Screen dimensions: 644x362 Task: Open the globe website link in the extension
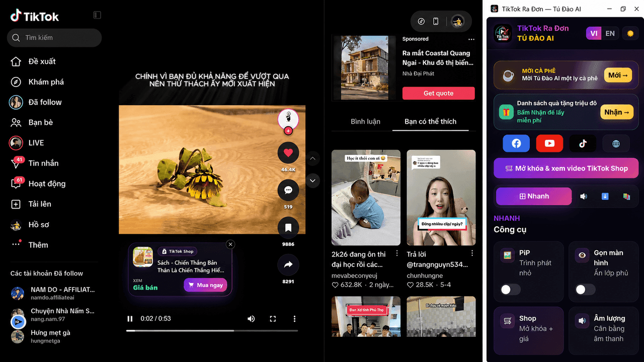[x=616, y=143]
